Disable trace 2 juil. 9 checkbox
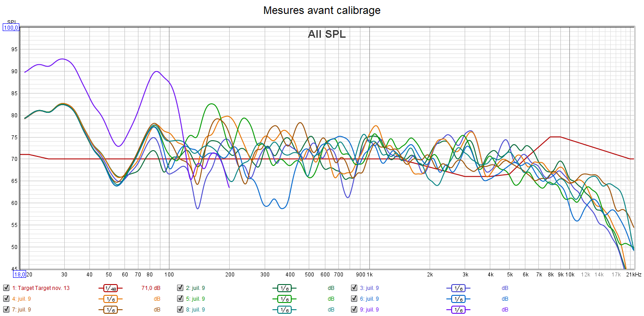The height and width of the screenshot is (316, 644). pyautogui.click(x=180, y=288)
